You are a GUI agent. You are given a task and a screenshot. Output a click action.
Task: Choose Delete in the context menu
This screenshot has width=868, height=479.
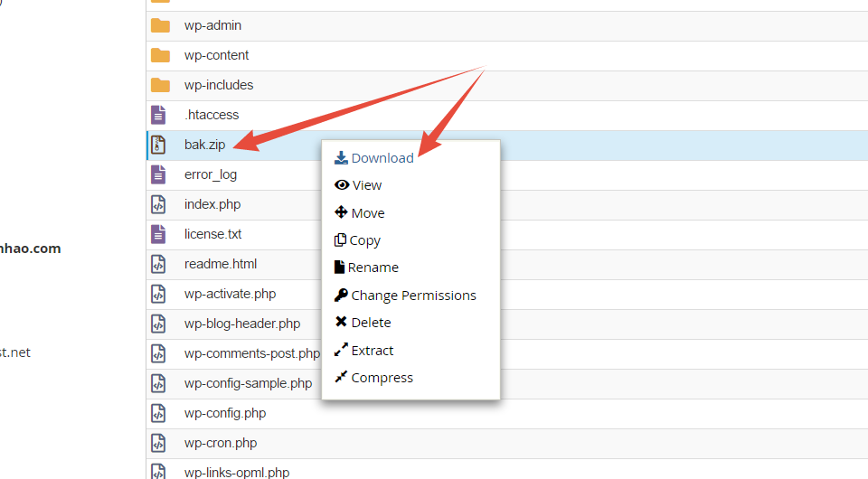(x=363, y=323)
